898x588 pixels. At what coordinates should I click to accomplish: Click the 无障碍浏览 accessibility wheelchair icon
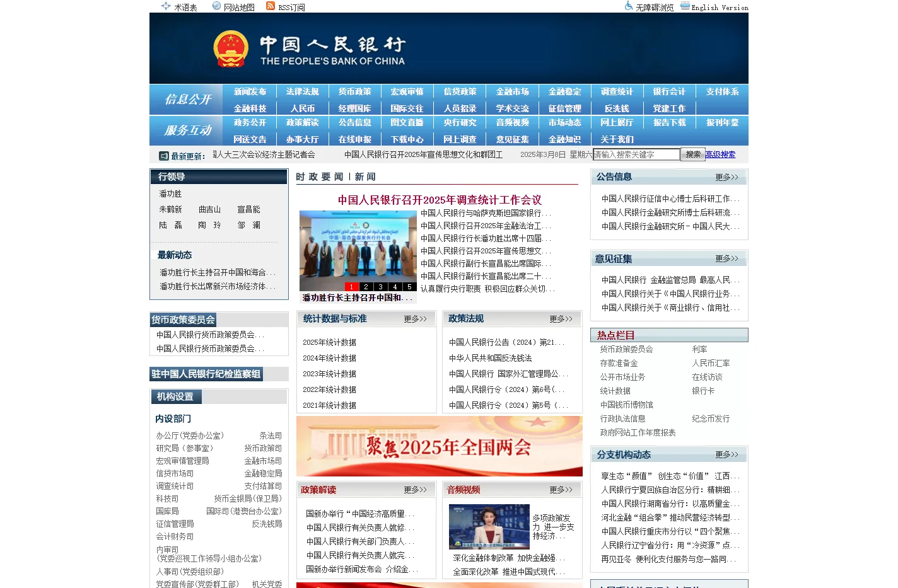629,6
